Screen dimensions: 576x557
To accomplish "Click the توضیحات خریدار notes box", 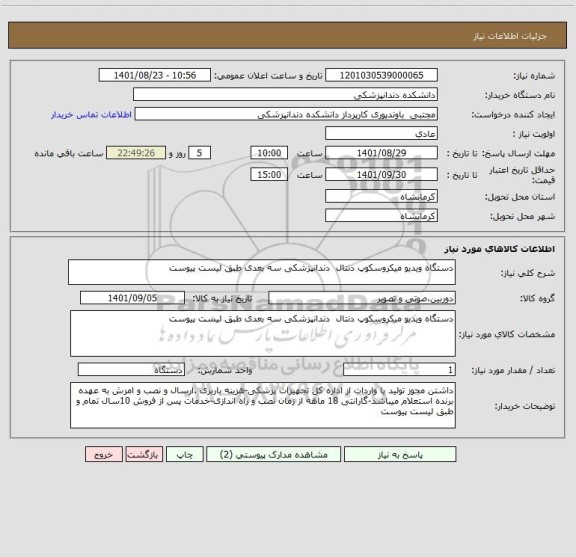I will click(x=263, y=405).
